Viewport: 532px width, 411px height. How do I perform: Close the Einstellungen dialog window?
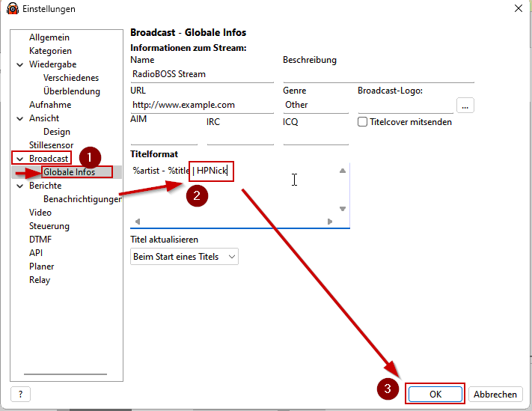point(519,8)
